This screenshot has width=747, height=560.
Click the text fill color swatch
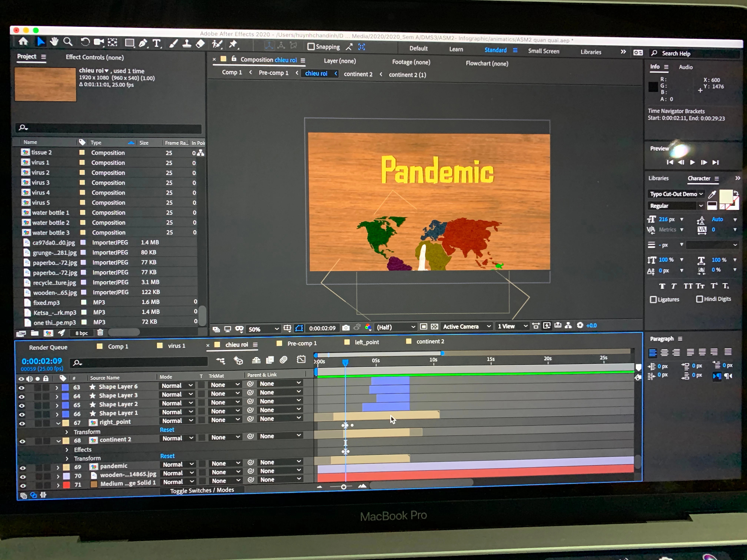click(726, 196)
